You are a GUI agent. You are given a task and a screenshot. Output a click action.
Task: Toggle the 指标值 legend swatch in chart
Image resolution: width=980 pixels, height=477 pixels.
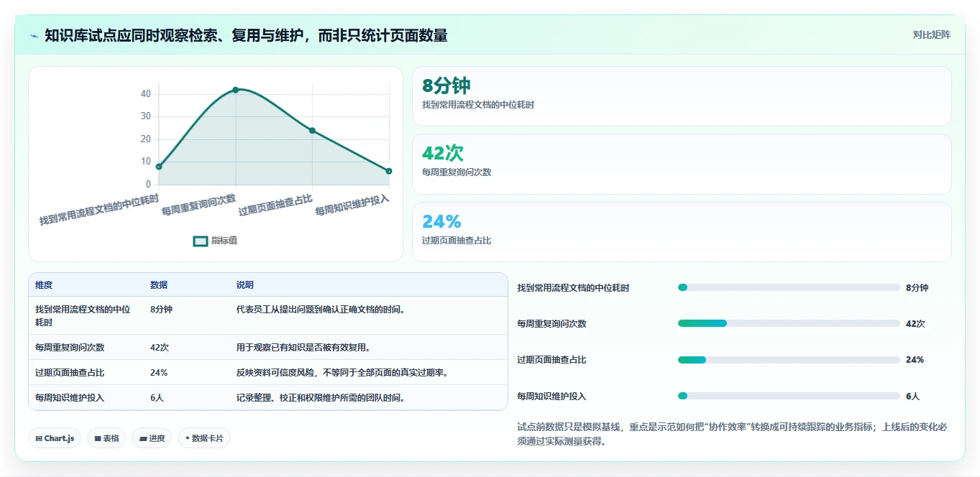pos(201,241)
